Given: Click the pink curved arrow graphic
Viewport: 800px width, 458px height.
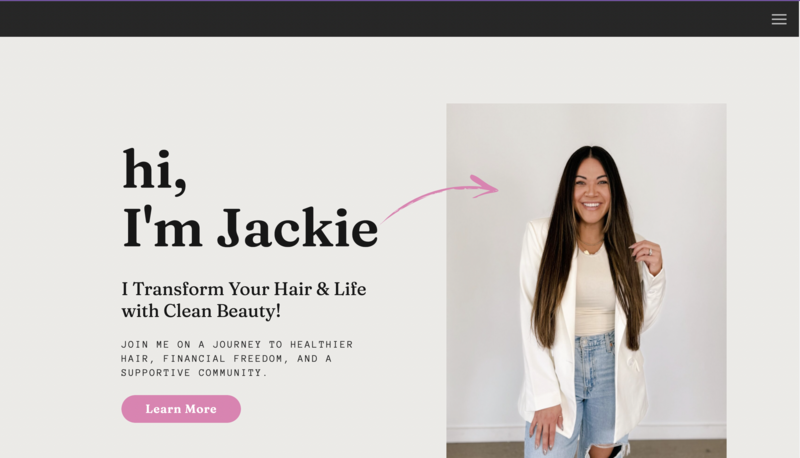Looking at the screenshot, I should [x=439, y=198].
